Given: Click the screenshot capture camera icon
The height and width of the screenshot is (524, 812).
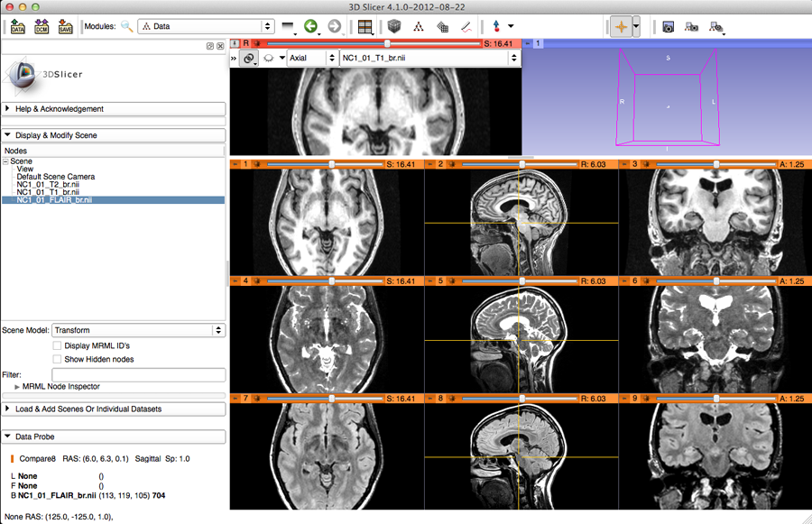Looking at the screenshot, I should click(x=669, y=27).
